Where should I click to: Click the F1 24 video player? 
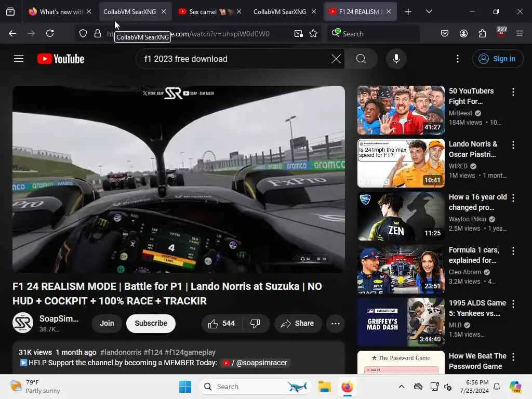coord(179,179)
